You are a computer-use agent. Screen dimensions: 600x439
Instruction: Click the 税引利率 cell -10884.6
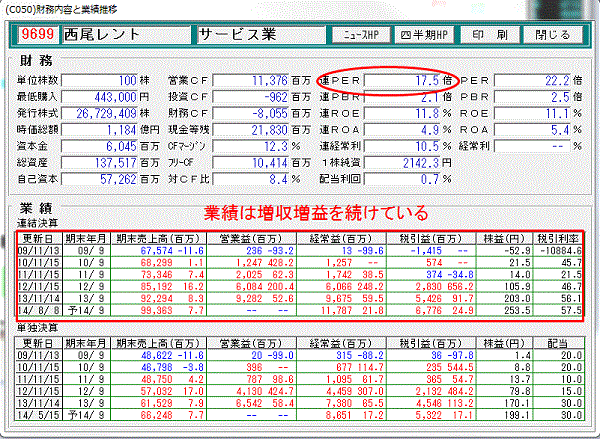(561, 251)
